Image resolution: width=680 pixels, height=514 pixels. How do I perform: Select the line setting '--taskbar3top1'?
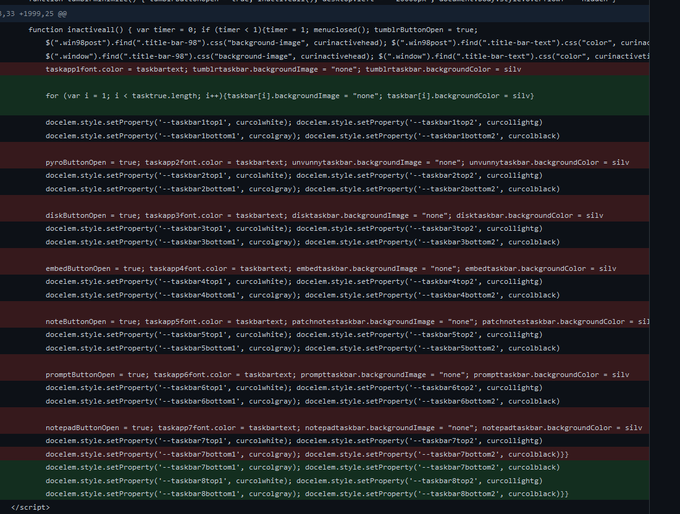[x=324, y=228]
